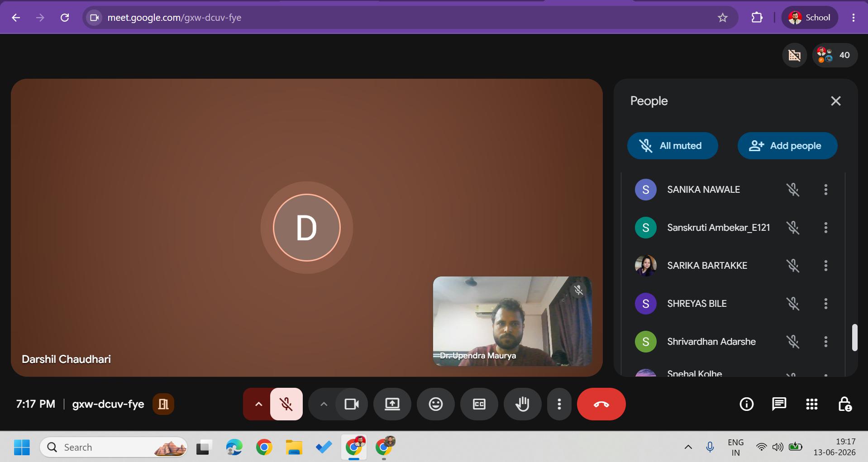Open Microsoft Edge from taskbar
Image resolution: width=868 pixels, height=462 pixels.
234,448
